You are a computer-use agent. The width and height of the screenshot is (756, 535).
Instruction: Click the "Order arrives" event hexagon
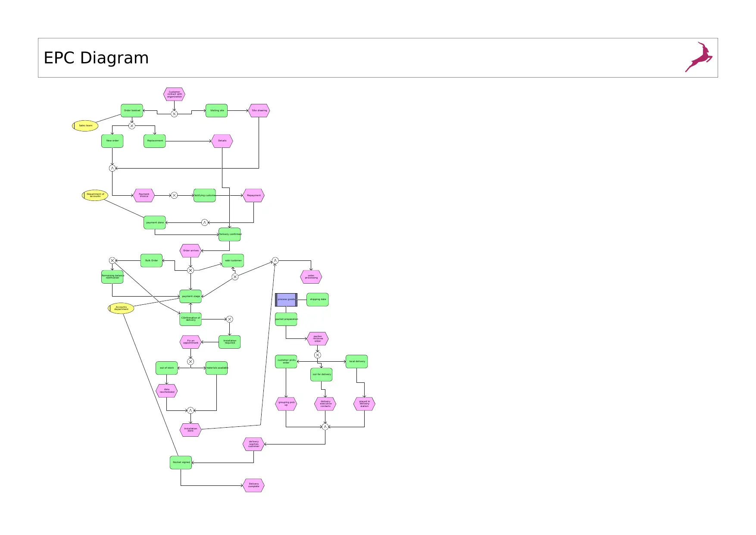click(191, 250)
